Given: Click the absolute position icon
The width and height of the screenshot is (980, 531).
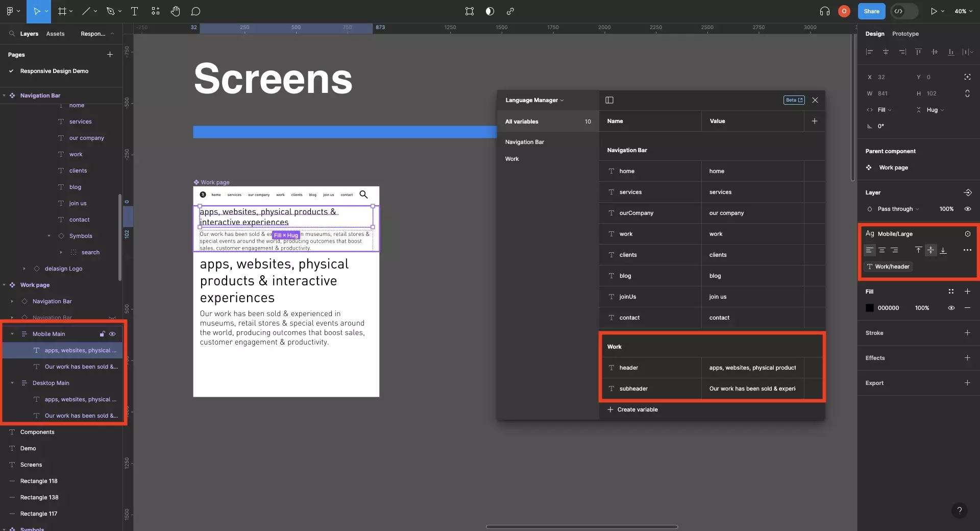Looking at the screenshot, I should tap(967, 77).
